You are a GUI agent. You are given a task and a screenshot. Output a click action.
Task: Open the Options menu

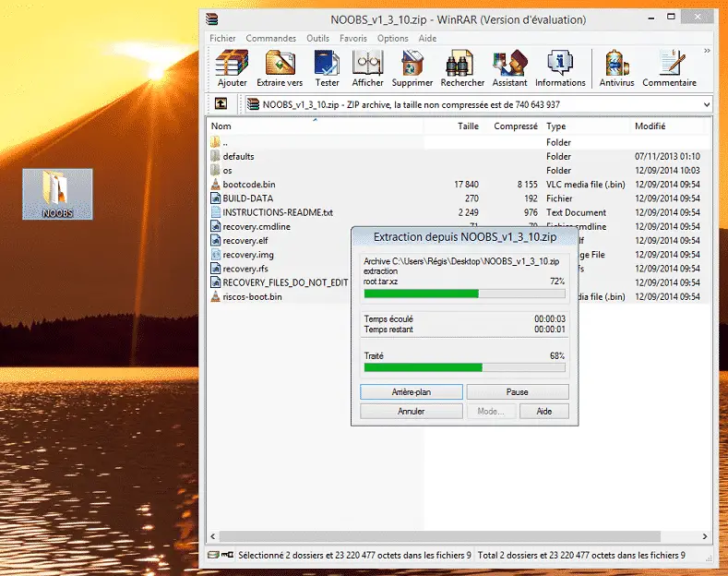coord(392,38)
